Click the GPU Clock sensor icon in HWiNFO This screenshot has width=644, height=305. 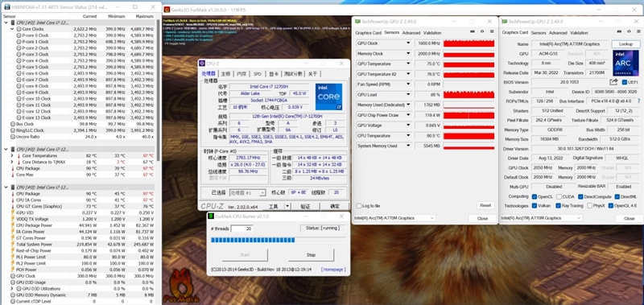tap(12, 276)
